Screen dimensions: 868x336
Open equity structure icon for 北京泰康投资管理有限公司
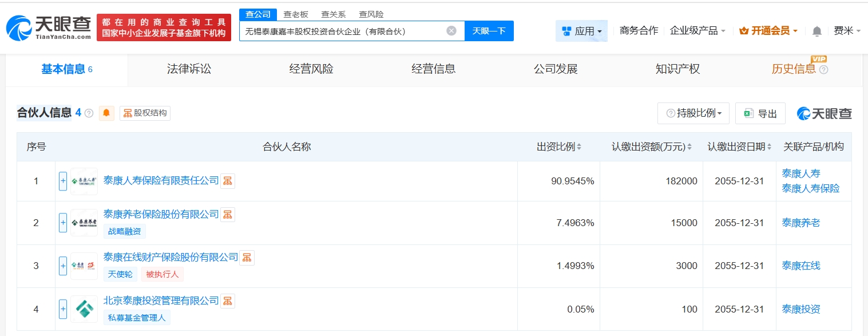coord(228,301)
